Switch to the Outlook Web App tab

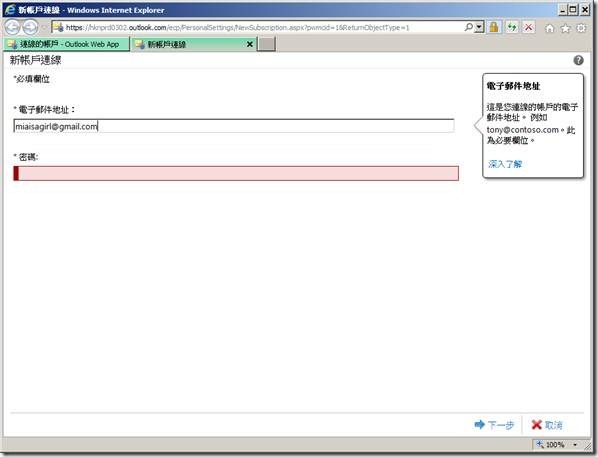click(x=66, y=44)
